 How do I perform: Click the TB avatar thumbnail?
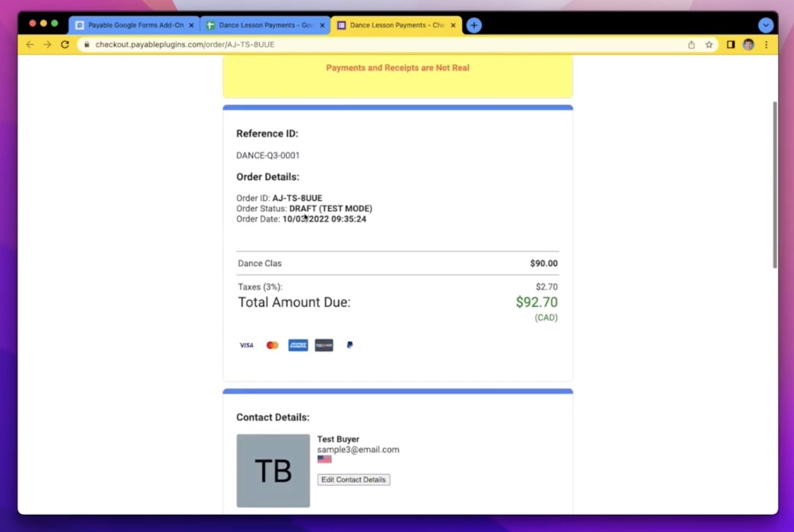[x=273, y=471]
